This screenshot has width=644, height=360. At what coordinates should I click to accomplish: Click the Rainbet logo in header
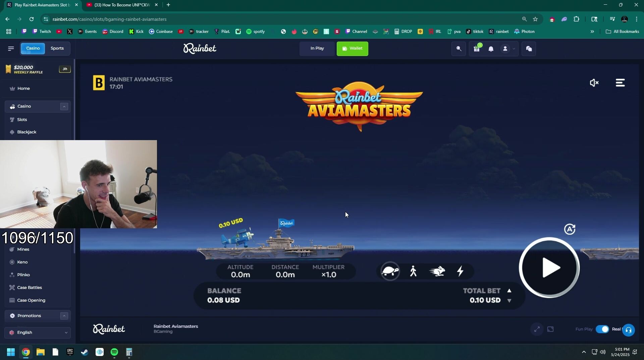(x=200, y=49)
